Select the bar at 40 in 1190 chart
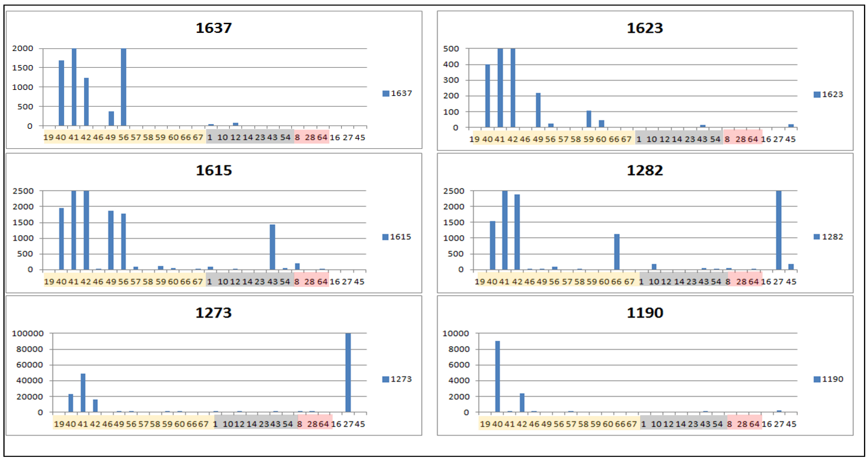Viewport: 868px width, 461px height. (497, 376)
